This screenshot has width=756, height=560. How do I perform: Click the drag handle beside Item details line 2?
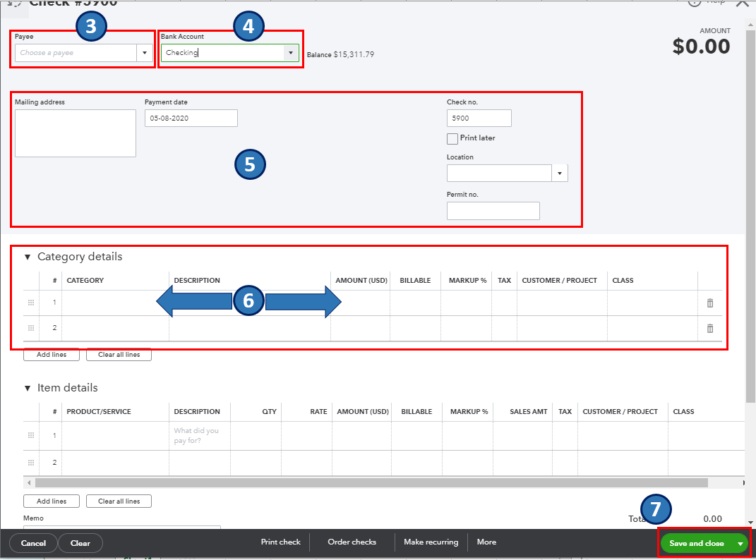30,462
